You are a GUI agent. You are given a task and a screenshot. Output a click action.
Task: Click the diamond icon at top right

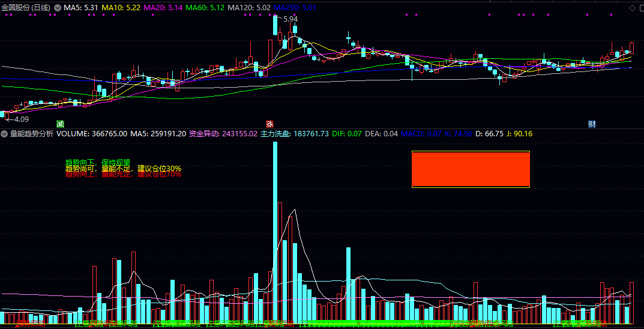point(632,7)
